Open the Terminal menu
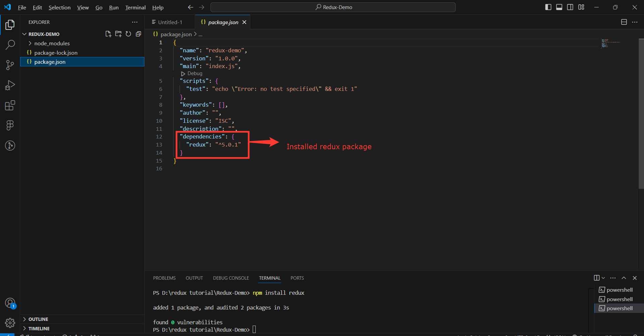This screenshot has height=336, width=644. coord(135,7)
